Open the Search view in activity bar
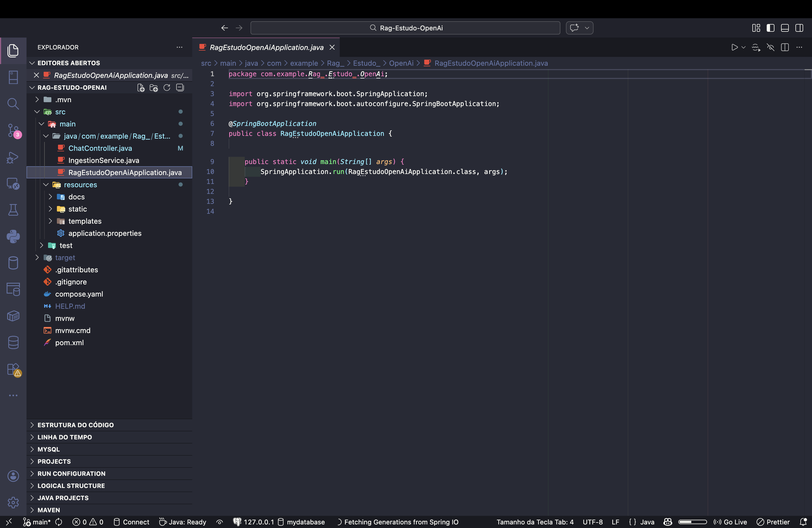 13,104
